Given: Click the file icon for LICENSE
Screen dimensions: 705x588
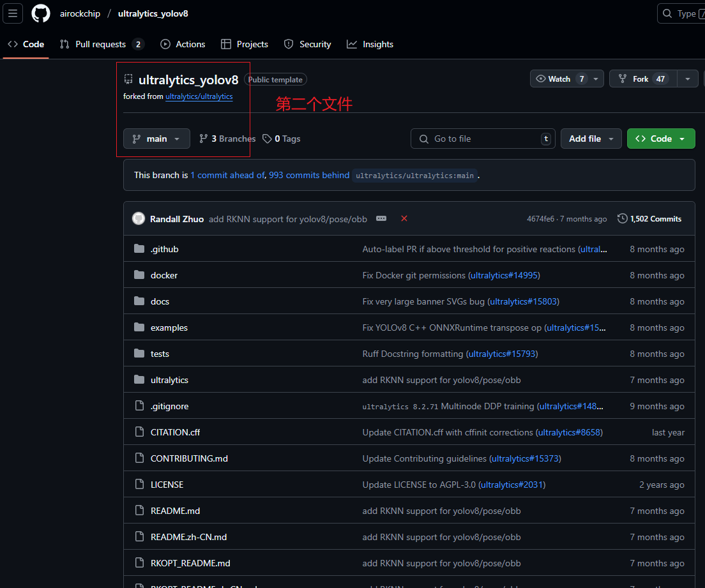Looking at the screenshot, I should [x=139, y=484].
